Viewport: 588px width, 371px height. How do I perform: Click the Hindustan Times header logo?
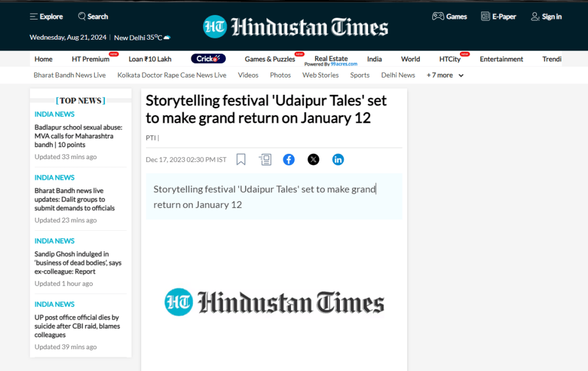(x=295, y=27)
